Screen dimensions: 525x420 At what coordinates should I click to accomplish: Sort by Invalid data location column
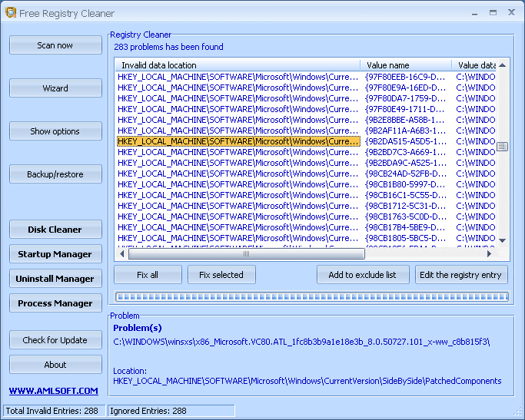(x=237, y=65)
